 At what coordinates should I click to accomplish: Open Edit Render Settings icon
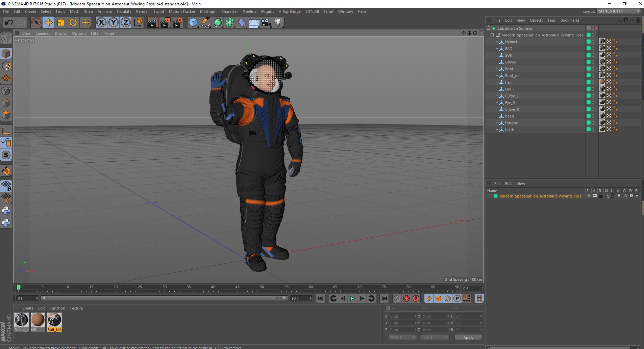click(178, 23)
